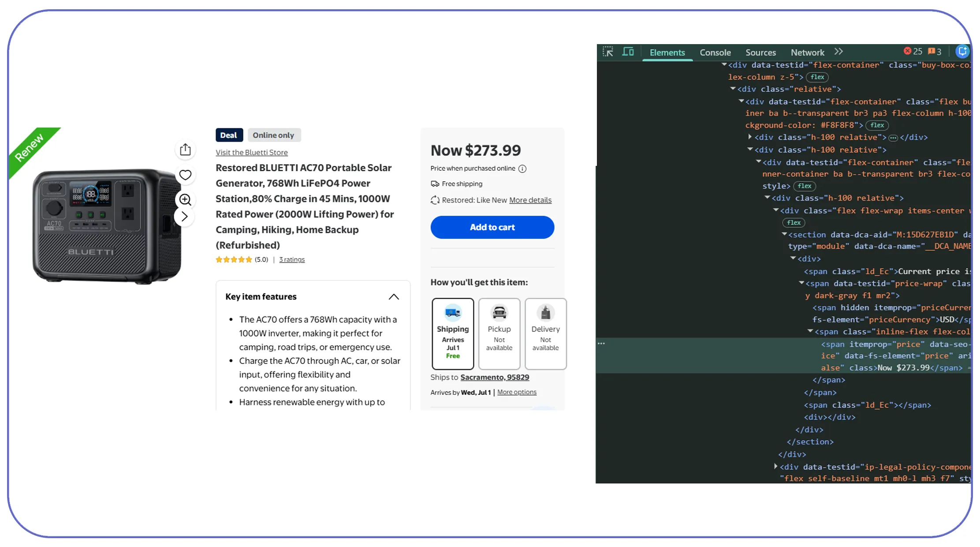Collapse the Key item features section
The image size is (980, 547).
click(x=394, y=297)
